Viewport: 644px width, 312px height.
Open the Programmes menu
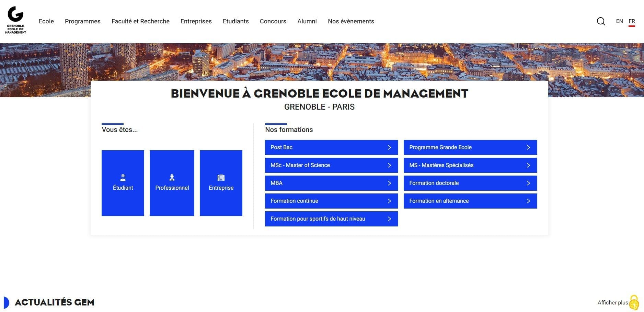click(83, 21)
